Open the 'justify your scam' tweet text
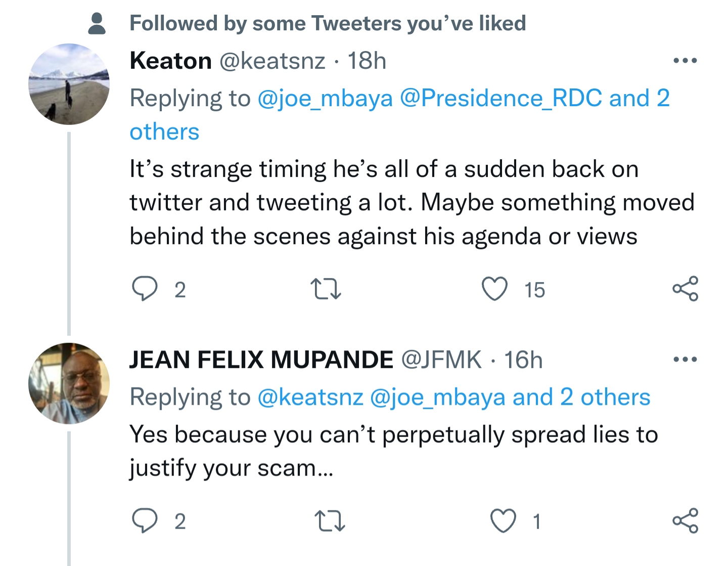This screenshot has height=566, width=728. point(231,468)
